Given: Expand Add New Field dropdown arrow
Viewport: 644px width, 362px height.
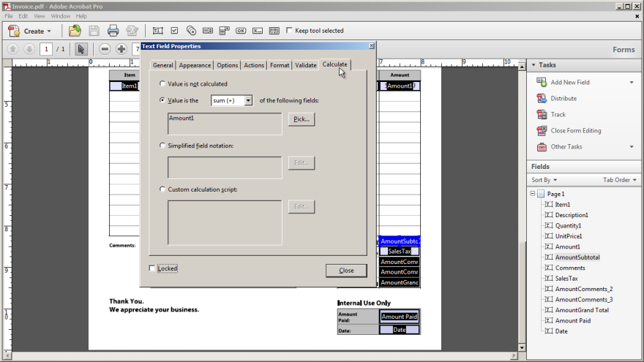Looking at the screenshot, I should pos(632,83).
